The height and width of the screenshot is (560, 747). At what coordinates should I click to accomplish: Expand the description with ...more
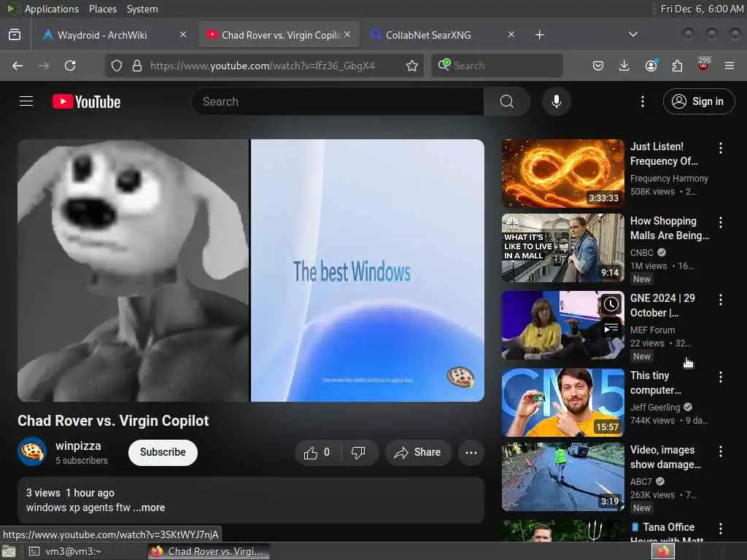click(x=149, y=507)
